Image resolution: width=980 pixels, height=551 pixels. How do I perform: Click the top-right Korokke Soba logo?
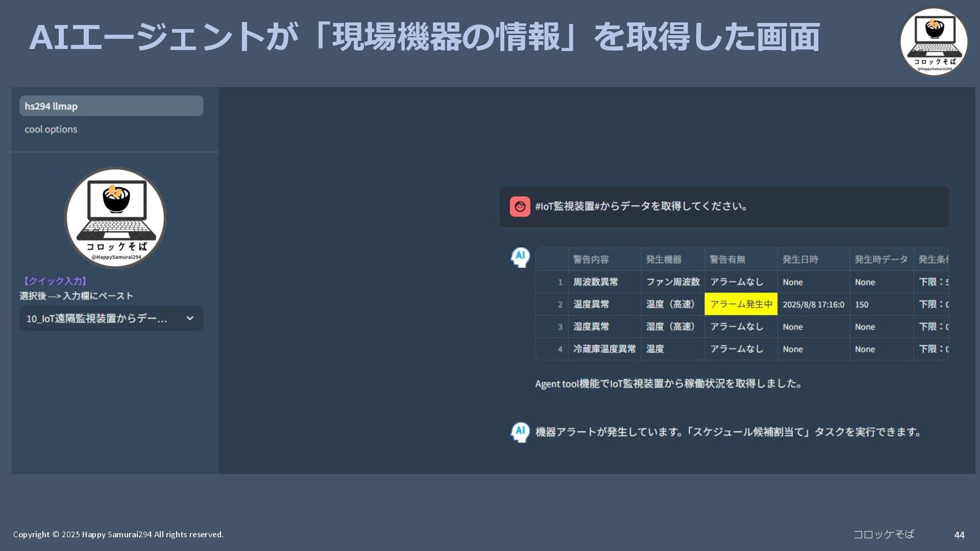[x=934, y=42]
